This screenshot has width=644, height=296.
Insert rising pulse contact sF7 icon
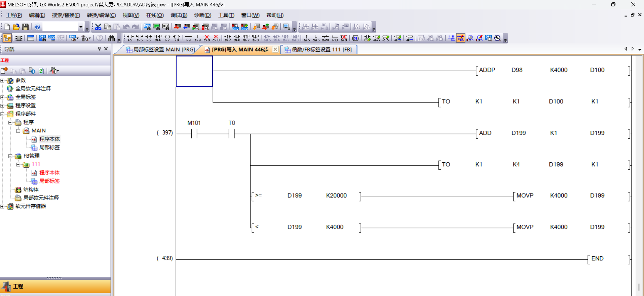[x=228, y=38]
